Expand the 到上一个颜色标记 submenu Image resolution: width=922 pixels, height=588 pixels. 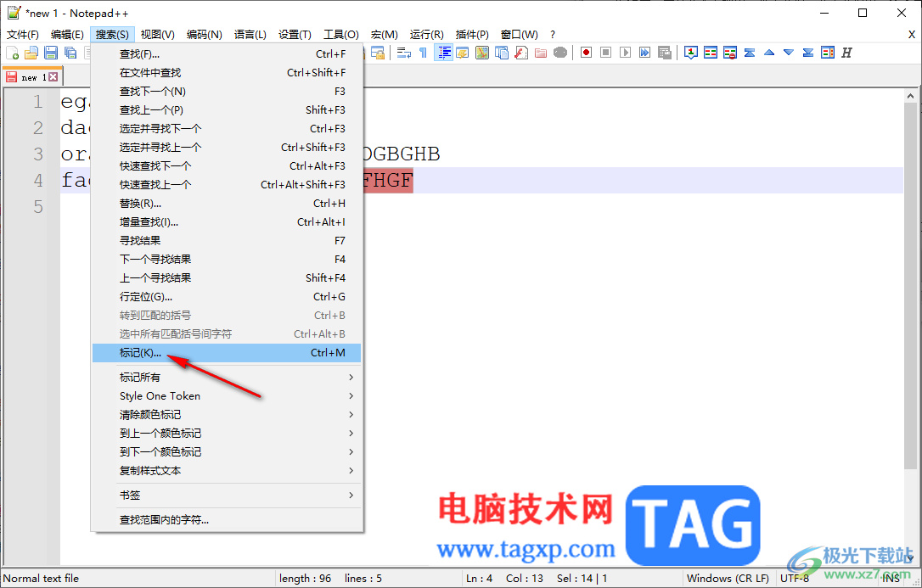(x=227, y=434)
